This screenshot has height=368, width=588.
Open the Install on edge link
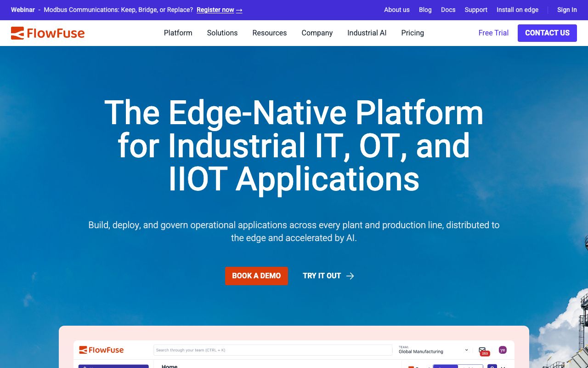517,10
